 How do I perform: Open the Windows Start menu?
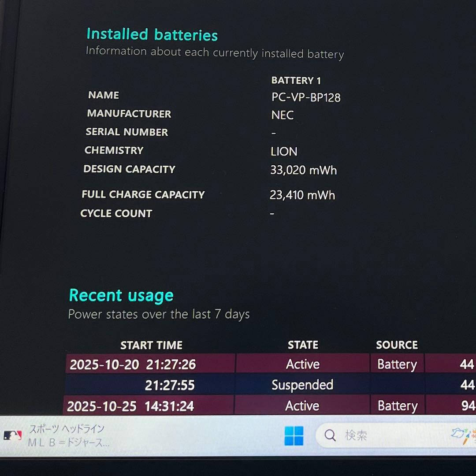(x=294, y=435)
